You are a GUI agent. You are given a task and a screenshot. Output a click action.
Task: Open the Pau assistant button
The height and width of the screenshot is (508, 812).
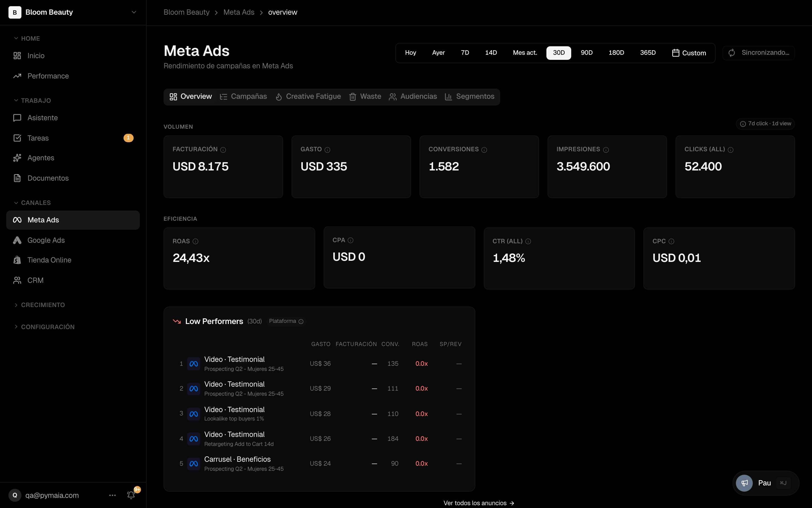pos(766,483)
